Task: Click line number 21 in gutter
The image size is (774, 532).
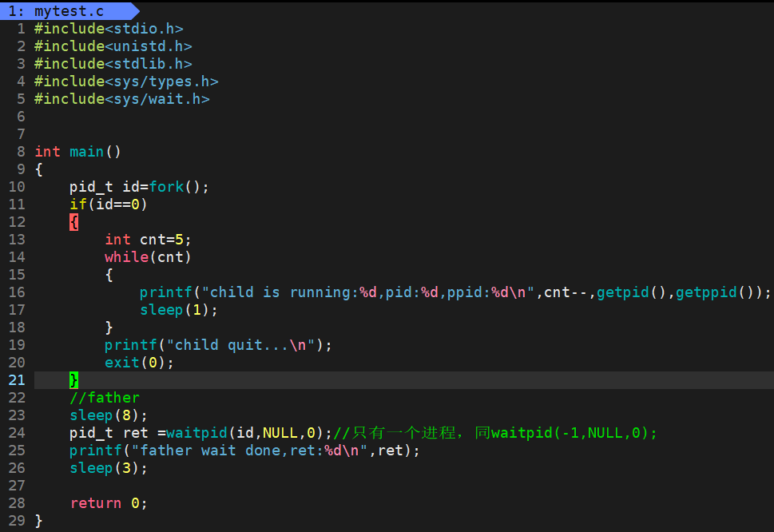Action: pyautogui.click(x=17, y=380)
